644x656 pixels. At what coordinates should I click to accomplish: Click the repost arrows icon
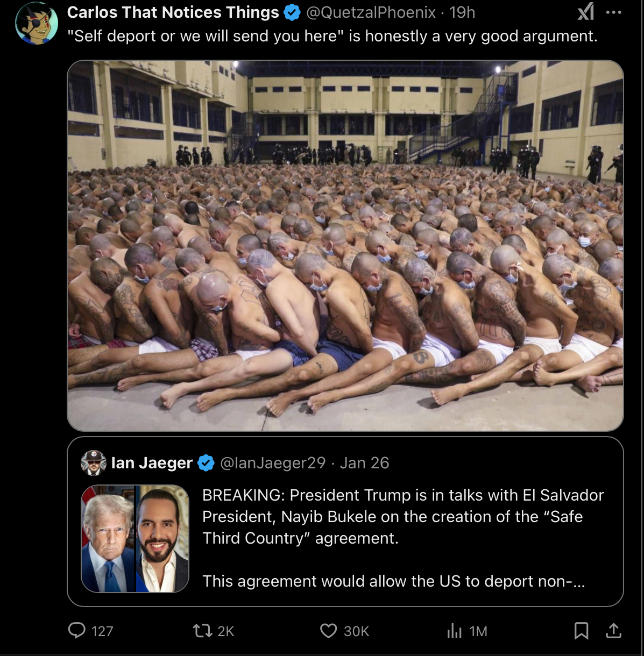(202, 630)
